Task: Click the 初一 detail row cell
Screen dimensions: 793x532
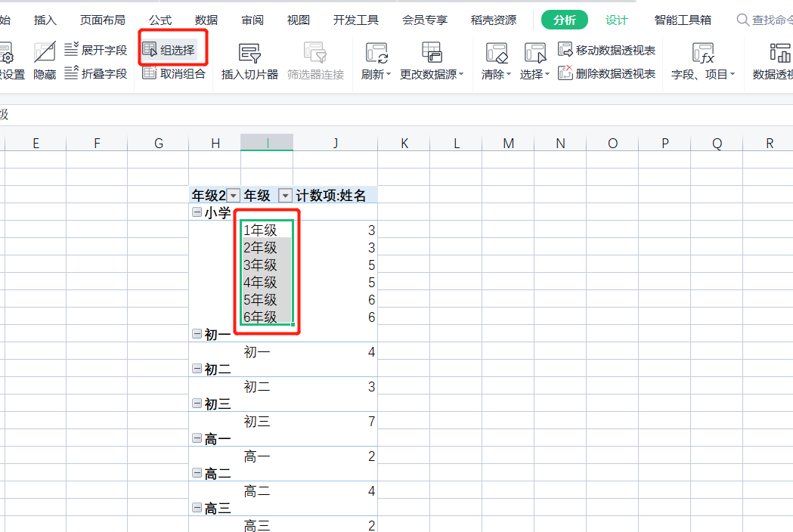Action: (267, 351)
